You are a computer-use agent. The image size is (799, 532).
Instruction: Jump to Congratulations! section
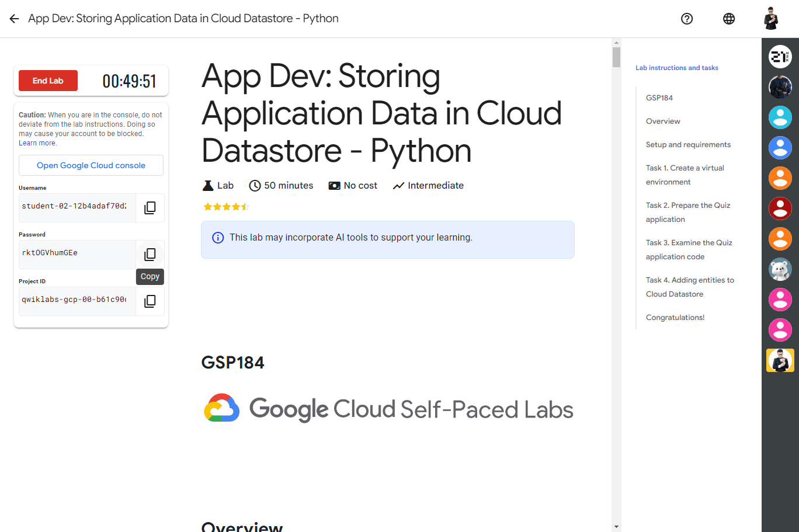click(x=675, y=317)
